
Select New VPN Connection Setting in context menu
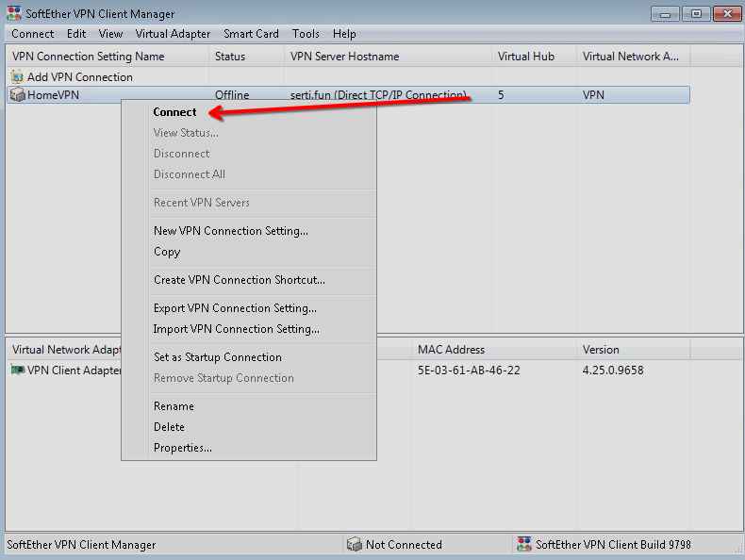pyautogui.click(x=231, y=231)
